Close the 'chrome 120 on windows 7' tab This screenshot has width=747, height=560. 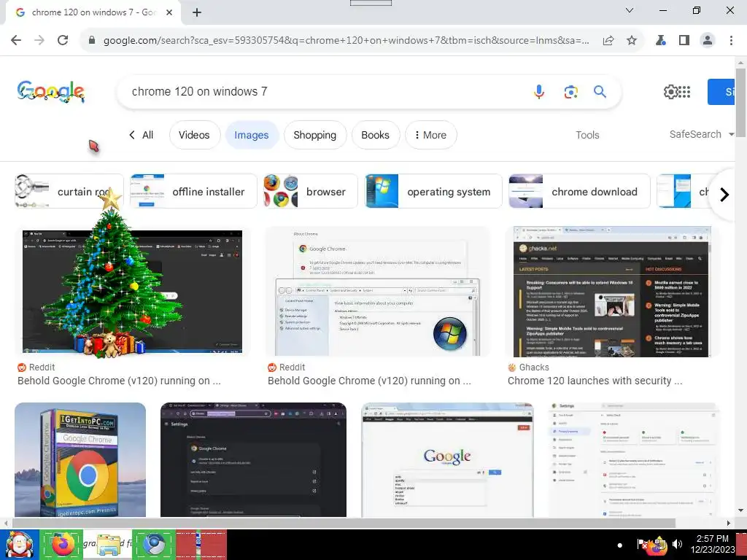[x=169, y=12]
